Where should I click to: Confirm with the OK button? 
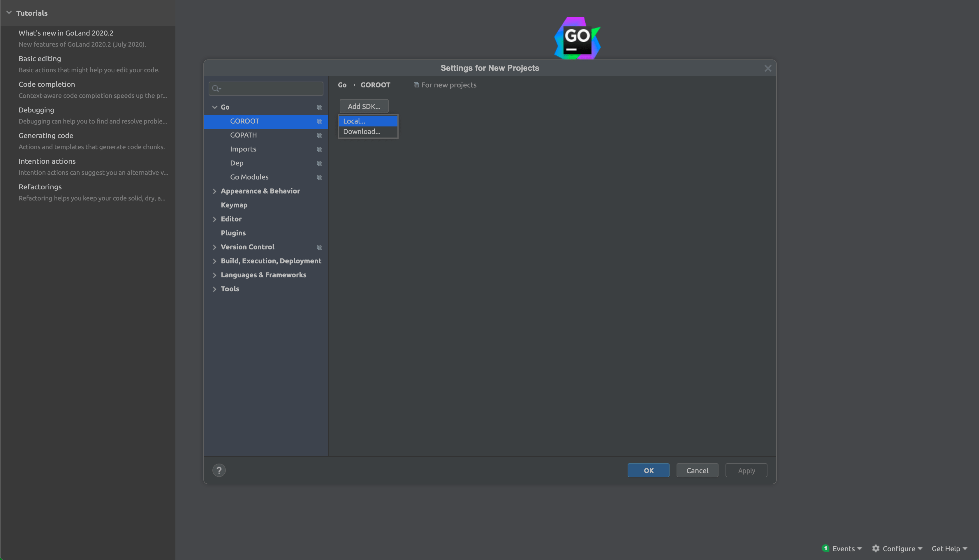648,470
